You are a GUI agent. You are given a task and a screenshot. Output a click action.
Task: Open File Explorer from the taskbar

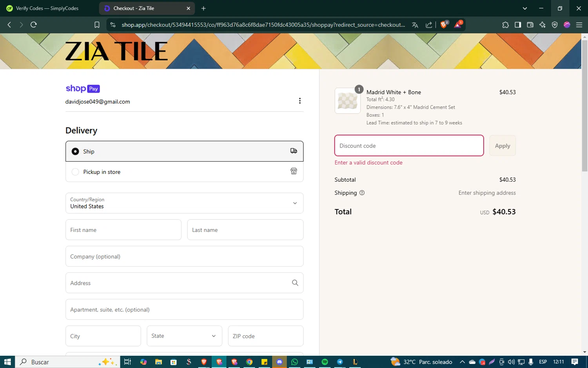click(158, 362)
